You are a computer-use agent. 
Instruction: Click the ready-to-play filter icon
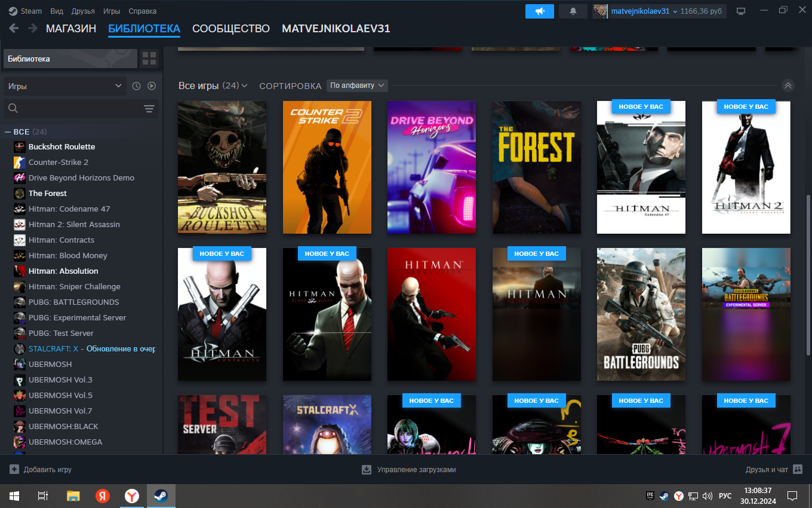tap(152, 86)
